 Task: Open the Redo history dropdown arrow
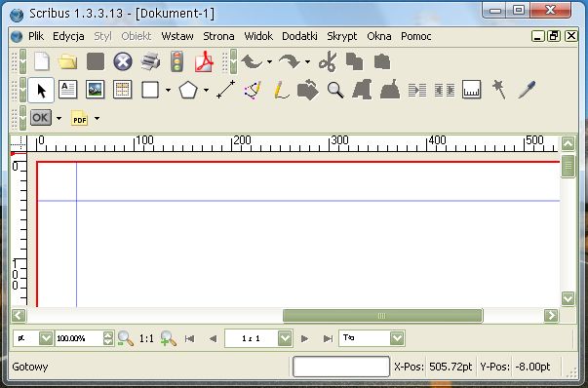point(307,61)
